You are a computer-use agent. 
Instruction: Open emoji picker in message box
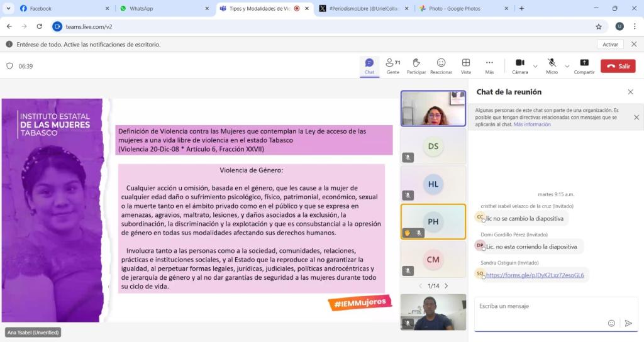click(x=611, y=323)
